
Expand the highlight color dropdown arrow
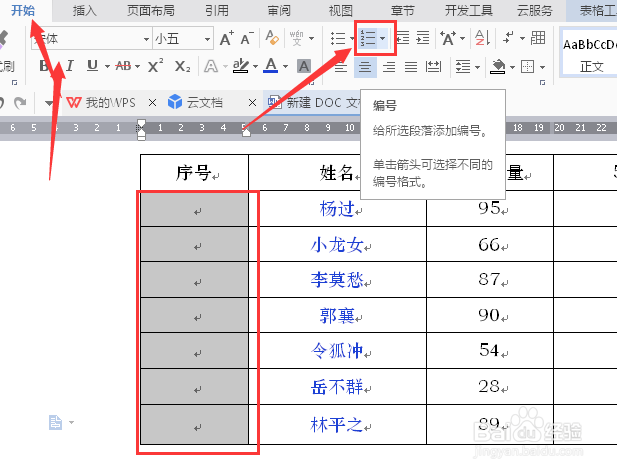[255, 67]
